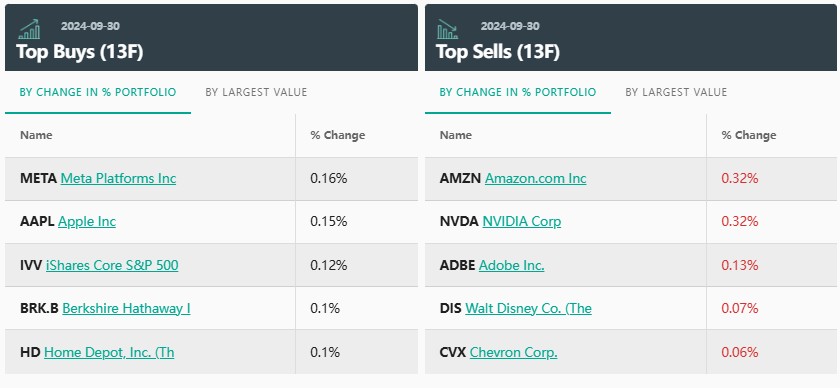The width and height of the screenshot is (840, 388).
Task: Open the Chevron Corp. link
Action: tap(514, 353)
